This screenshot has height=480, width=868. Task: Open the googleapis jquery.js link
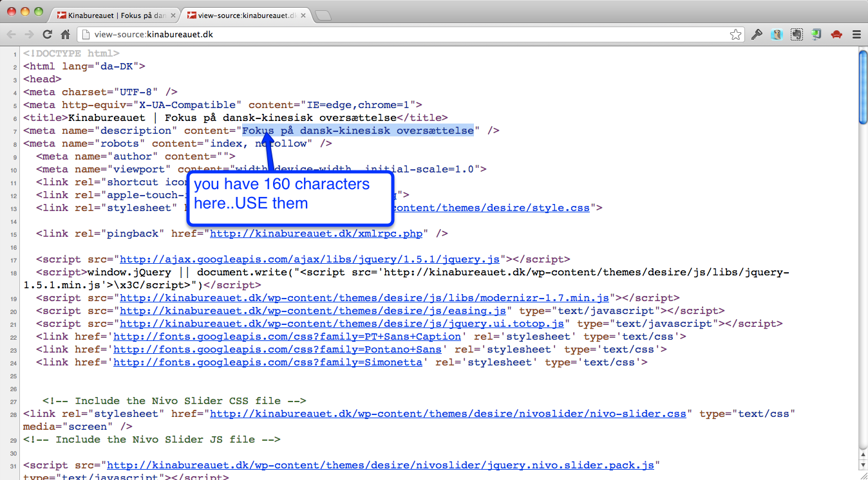[x=310, y=259]
